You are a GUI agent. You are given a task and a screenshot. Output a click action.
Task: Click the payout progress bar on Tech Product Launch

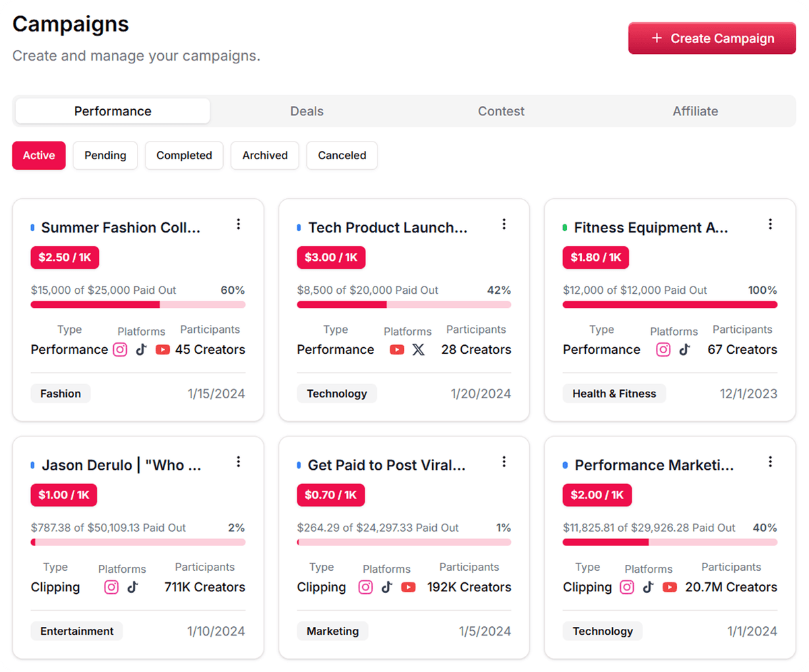coord(404,305)
